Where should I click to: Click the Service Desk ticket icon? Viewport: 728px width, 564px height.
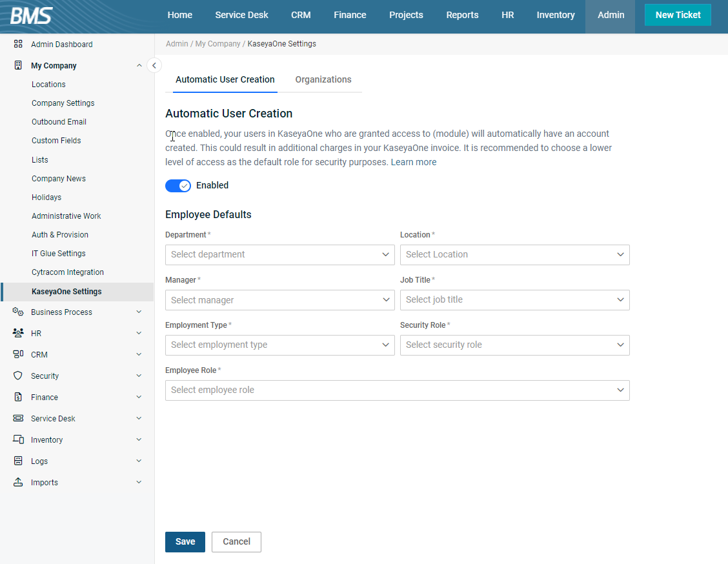(18, 419)
